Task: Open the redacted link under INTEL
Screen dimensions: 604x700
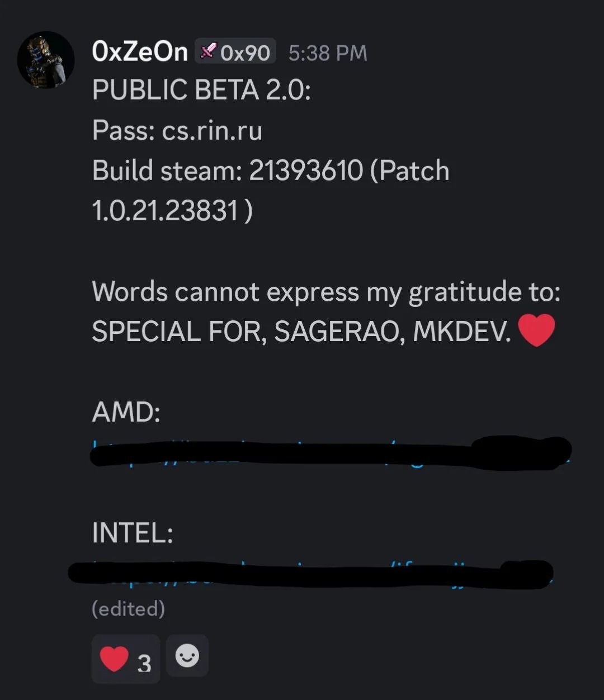Action: click(x=310, y=573)
